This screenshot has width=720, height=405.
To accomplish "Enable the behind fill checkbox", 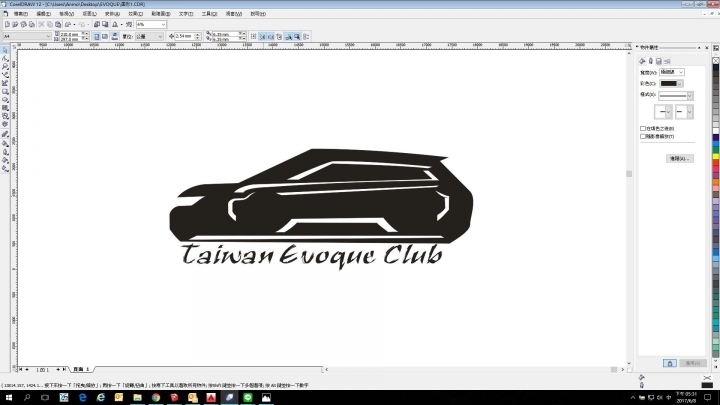I will [643, 129].
